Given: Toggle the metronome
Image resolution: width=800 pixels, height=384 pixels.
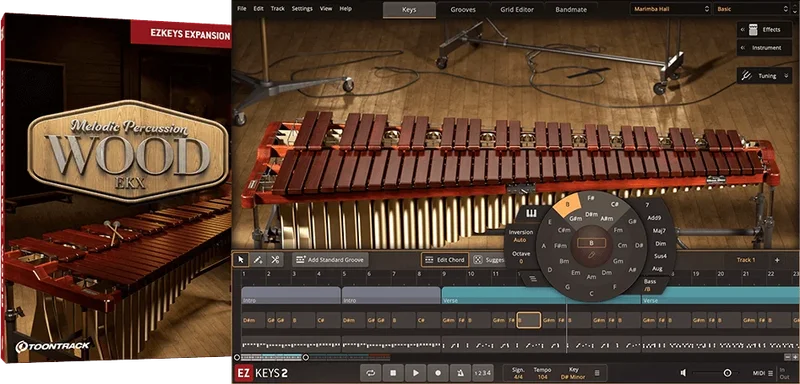Looking at the screenshot, I should coord(461,373).
